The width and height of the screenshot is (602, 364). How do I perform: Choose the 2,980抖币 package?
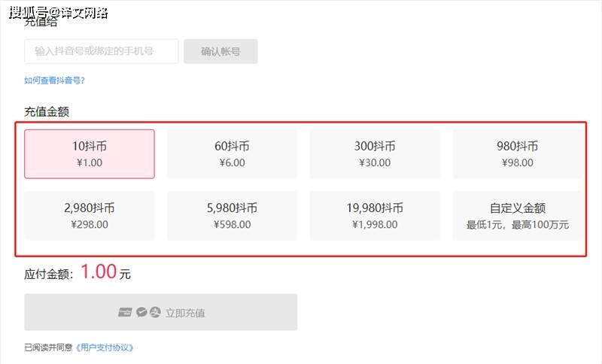pos(90,216)
